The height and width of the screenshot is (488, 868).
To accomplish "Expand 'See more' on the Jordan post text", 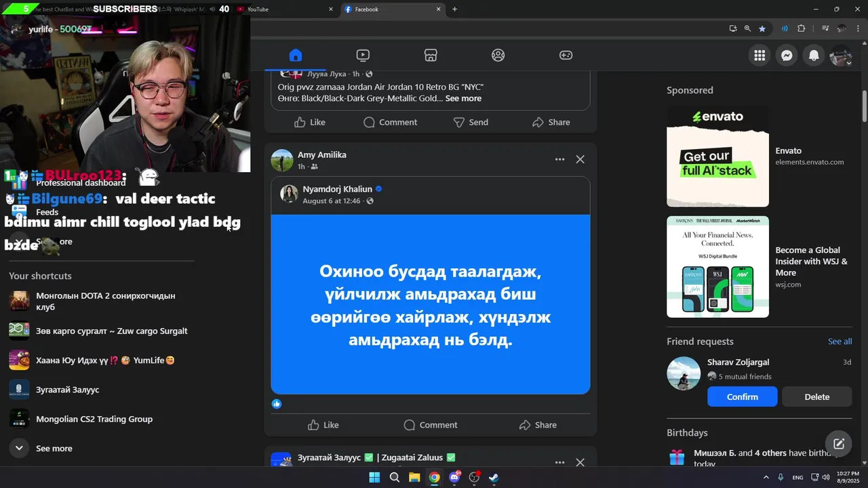I will click(x=463, y=98).
